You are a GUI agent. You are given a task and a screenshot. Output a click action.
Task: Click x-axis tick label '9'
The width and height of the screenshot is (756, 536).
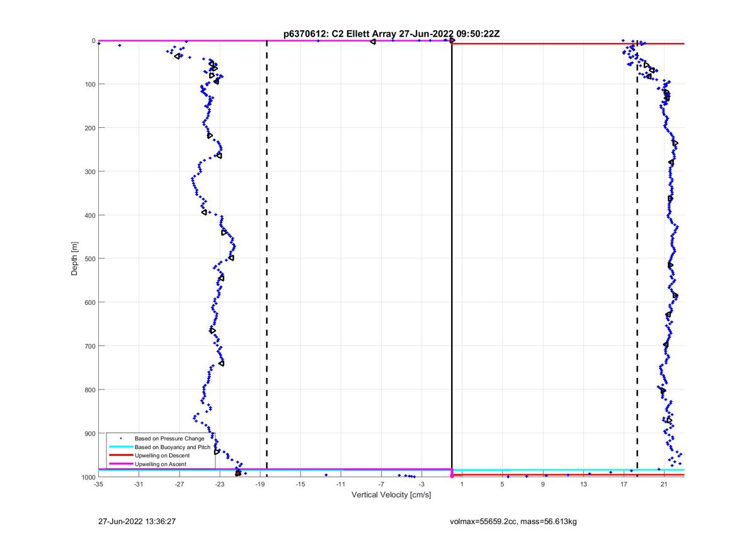tap(542, 484)
